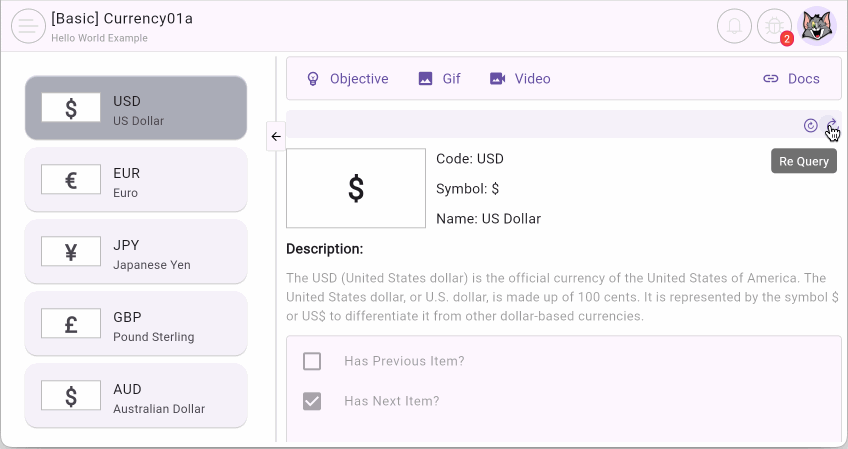Choose GBP Pound Sterling from the list
Screen dimensions: 848x449
click(x=135, y=324)
